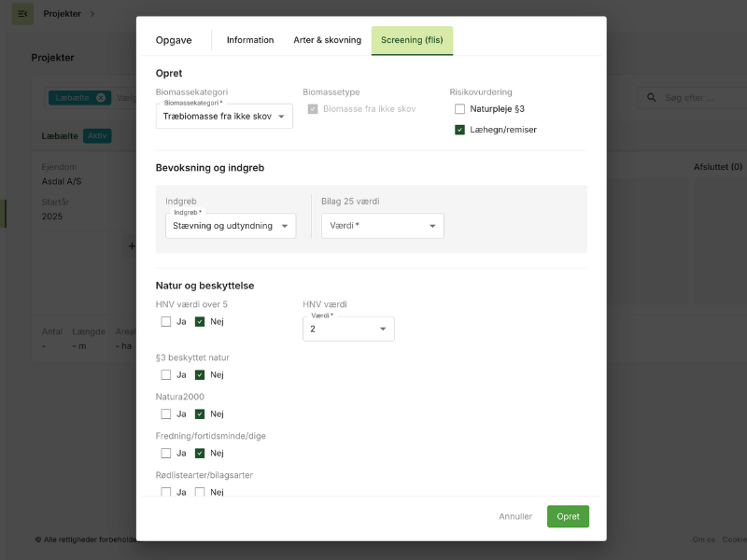Click the Asdal A/S property name
Screen dimensions: 747x560
(62, 181)
